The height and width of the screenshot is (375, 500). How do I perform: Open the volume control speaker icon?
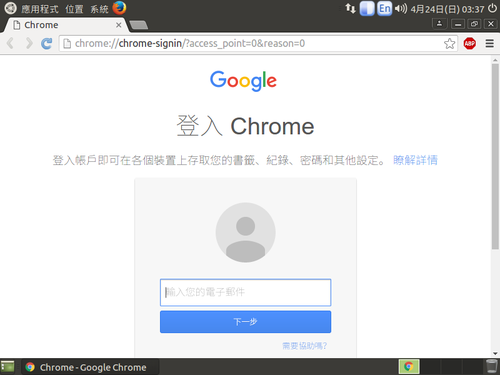click(401, 8)
